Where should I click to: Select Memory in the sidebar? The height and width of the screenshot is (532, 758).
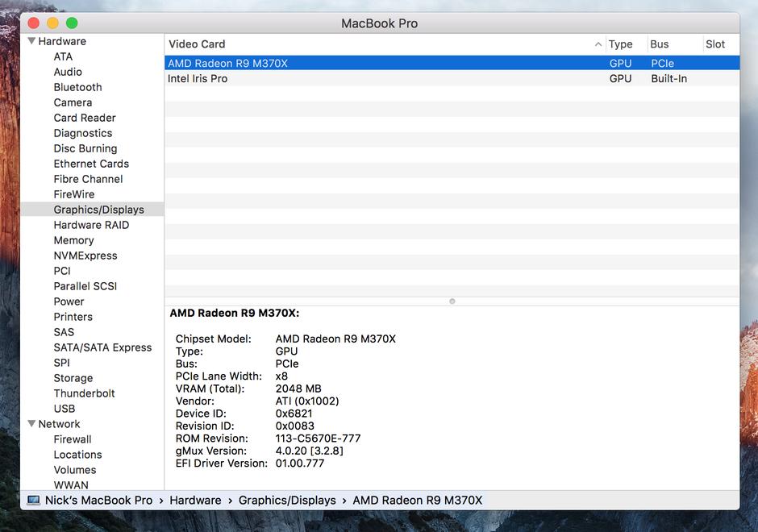(x=74, y=240)
